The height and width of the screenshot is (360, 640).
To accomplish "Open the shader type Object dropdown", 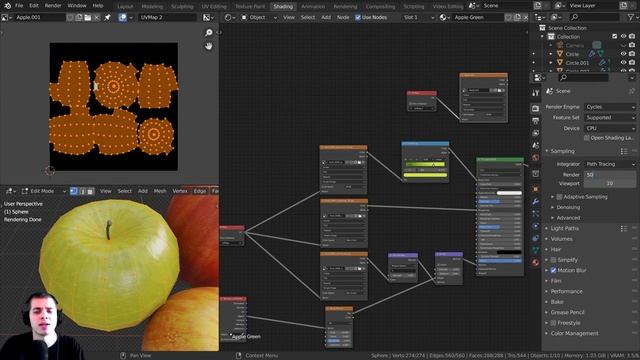I will tap(259, 18).
